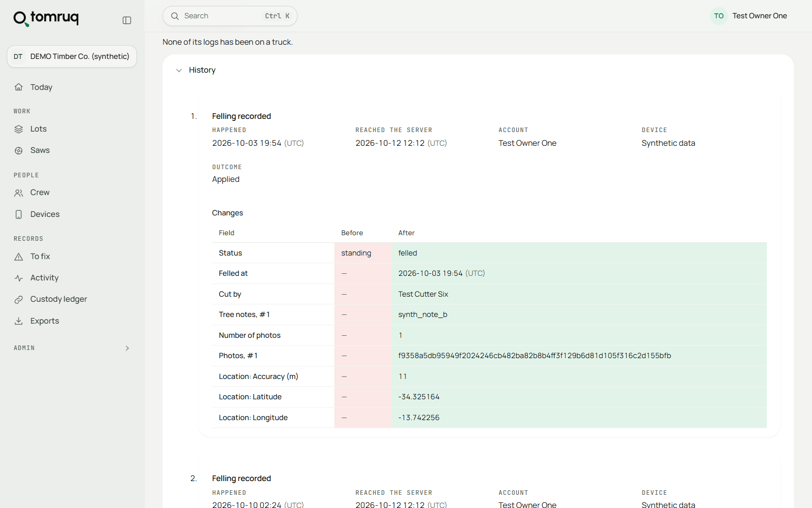Click the 'Test Cutter Six' value

pos(423,294)
